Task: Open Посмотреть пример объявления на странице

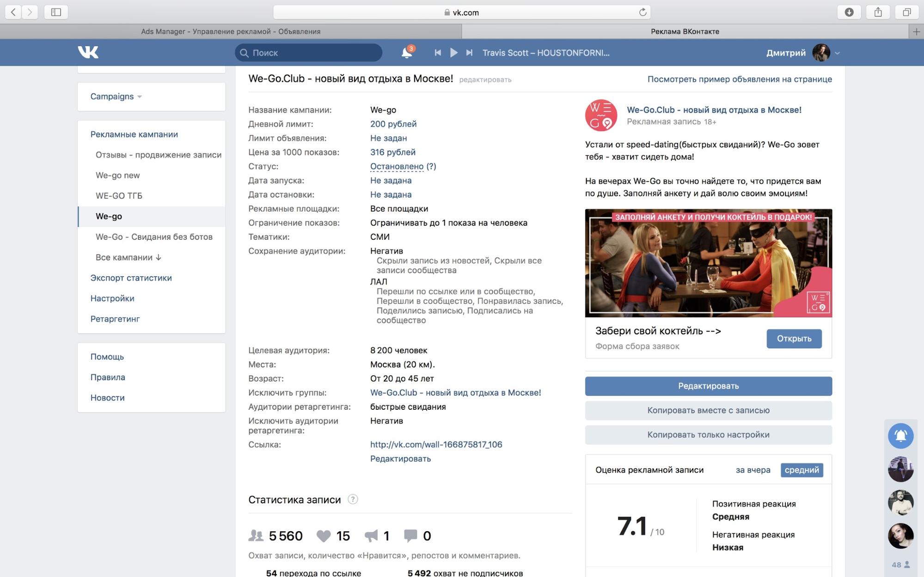Action: click(740, 79)
